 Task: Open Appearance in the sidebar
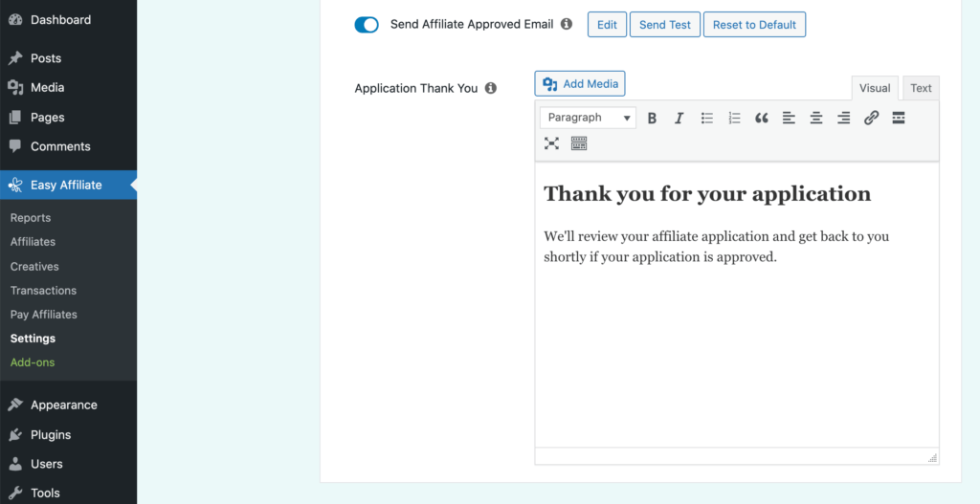[x=69, y=405]
